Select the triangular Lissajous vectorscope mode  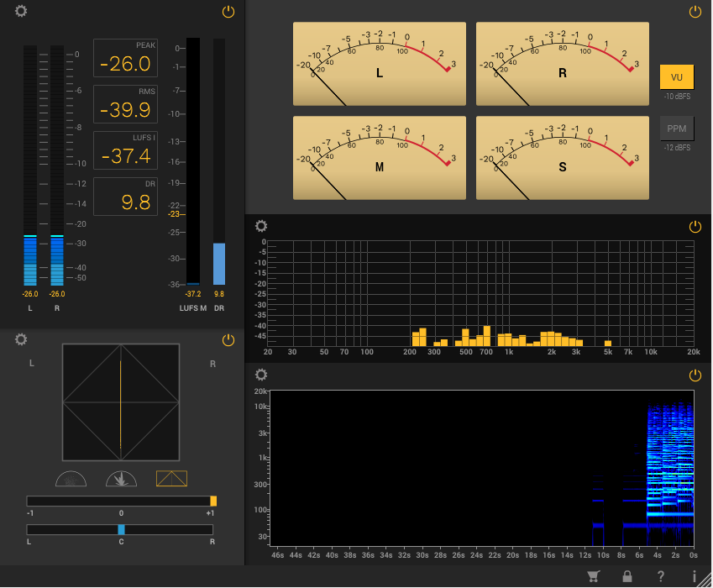(x=171, y=479)
